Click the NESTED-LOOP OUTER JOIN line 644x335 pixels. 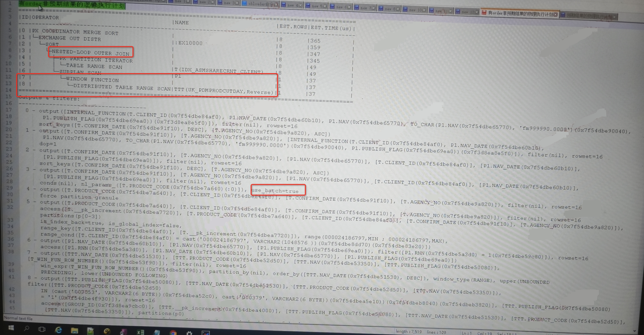(x=91, y=53)
